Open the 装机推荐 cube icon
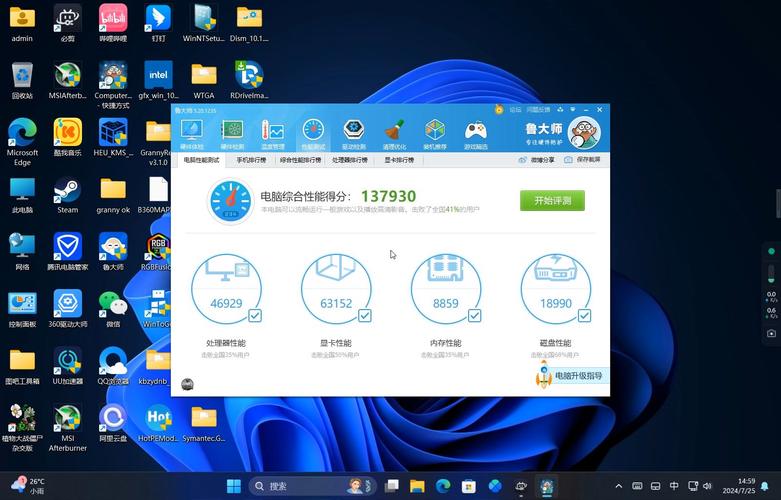This screenshot has height=500, width=781. [x=435, y=133]
